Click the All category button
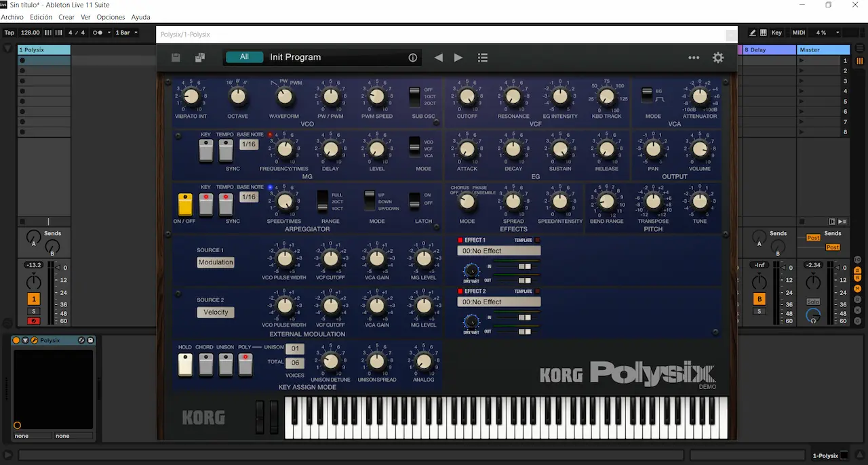The height and width of the screenshot is (465, 868). click(x=244, y=57)
